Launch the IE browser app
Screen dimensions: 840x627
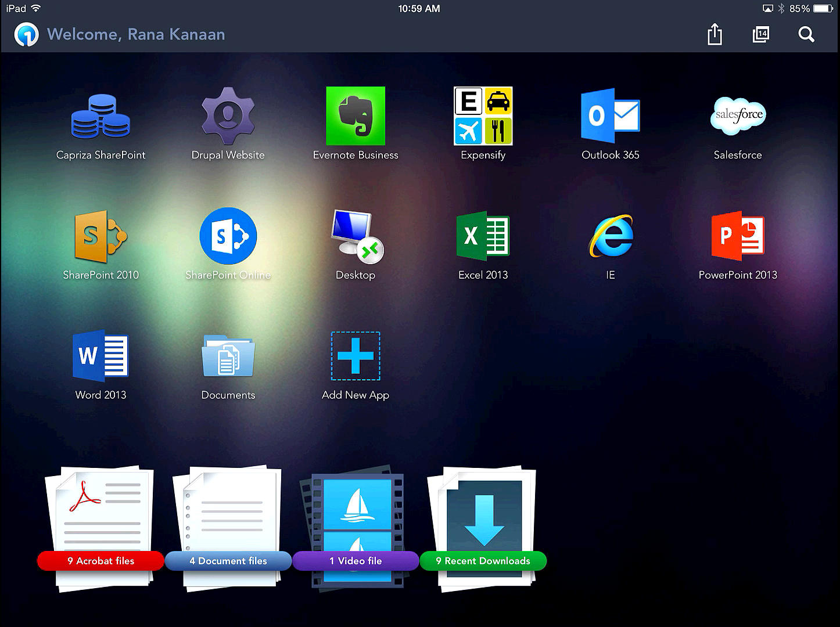tap(610, 236)
